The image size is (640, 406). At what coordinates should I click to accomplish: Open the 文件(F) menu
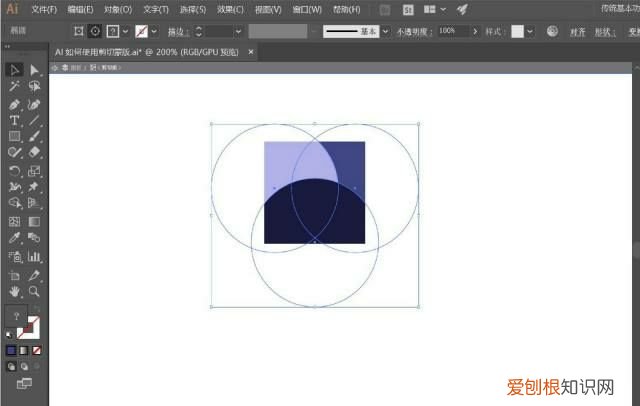point(44,9)
